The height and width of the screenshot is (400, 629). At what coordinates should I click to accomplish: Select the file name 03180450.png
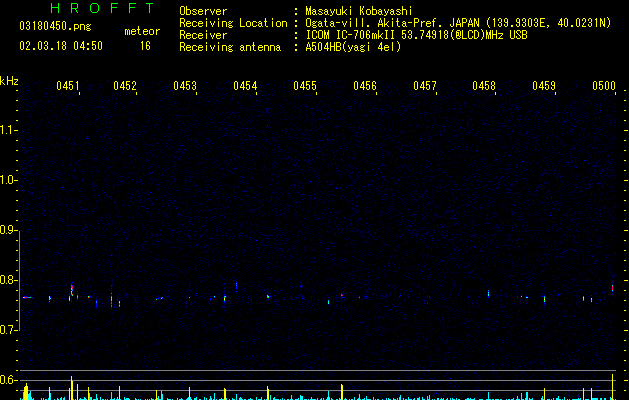55,26
